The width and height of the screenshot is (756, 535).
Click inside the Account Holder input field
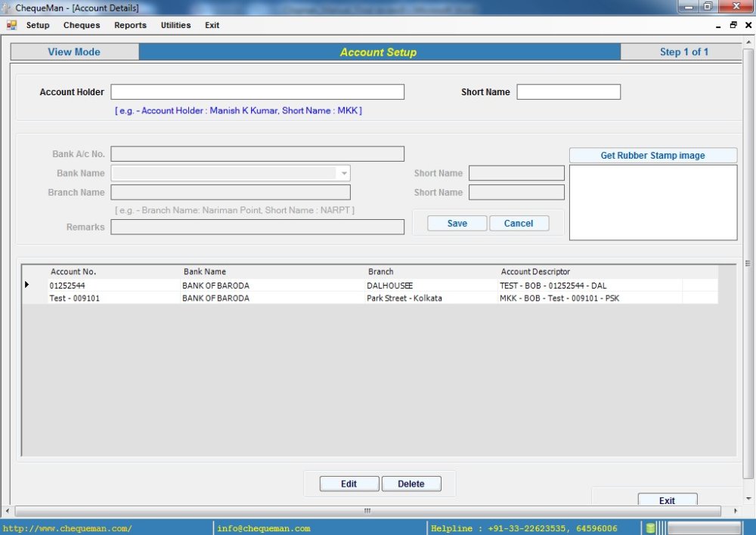click(x=257, y=91)
